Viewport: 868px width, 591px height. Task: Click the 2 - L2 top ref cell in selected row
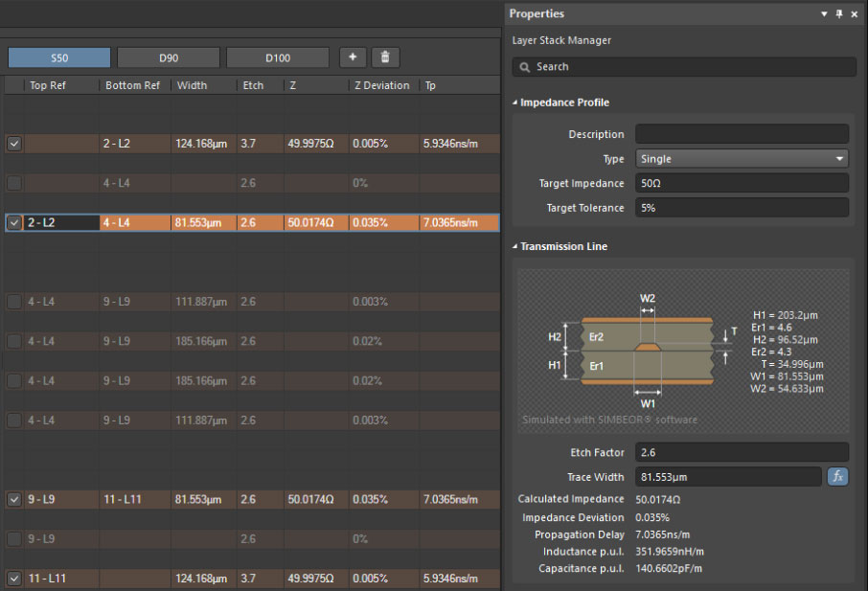pyautogui.click(x=62, y=222)
